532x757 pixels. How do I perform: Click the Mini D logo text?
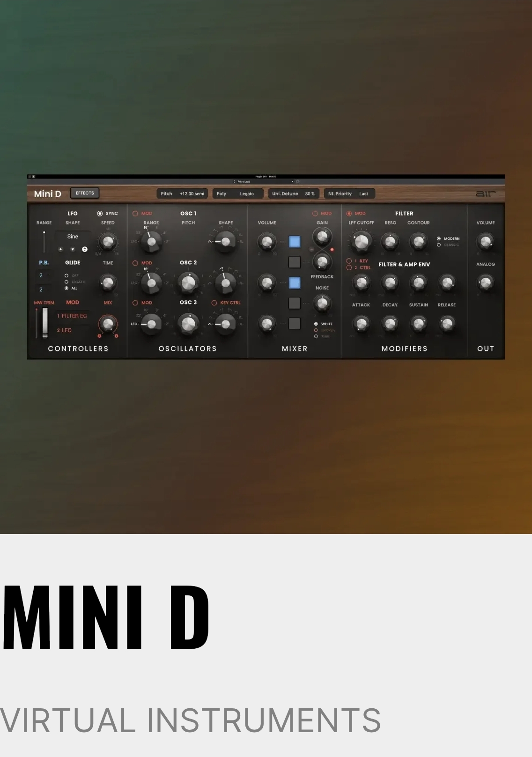(x=48, y=194)
